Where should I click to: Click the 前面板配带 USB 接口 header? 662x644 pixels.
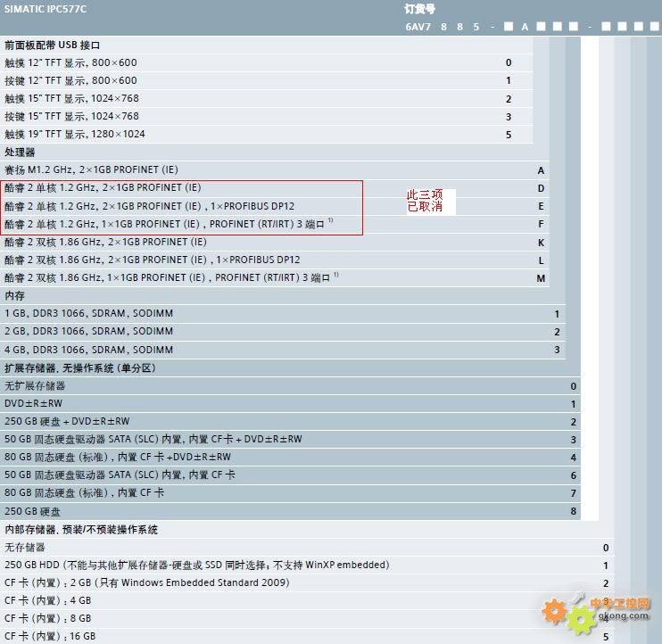[x=53, y=45]
